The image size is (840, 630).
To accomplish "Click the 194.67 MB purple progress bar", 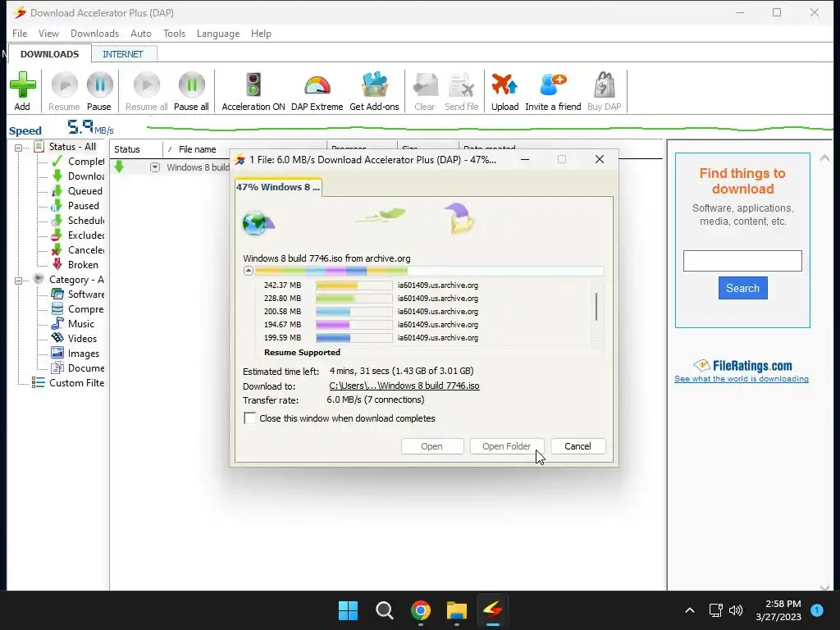I will pos(354,325).
